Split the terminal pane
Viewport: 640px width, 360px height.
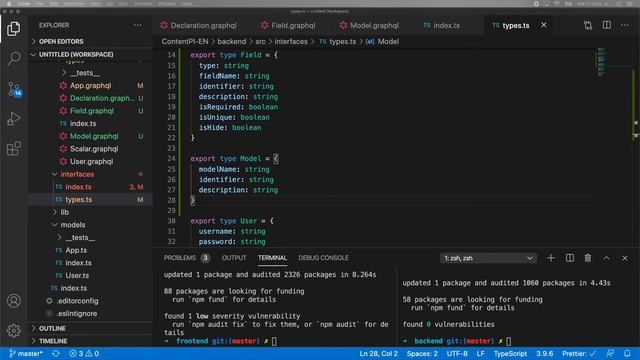point(570,258)
